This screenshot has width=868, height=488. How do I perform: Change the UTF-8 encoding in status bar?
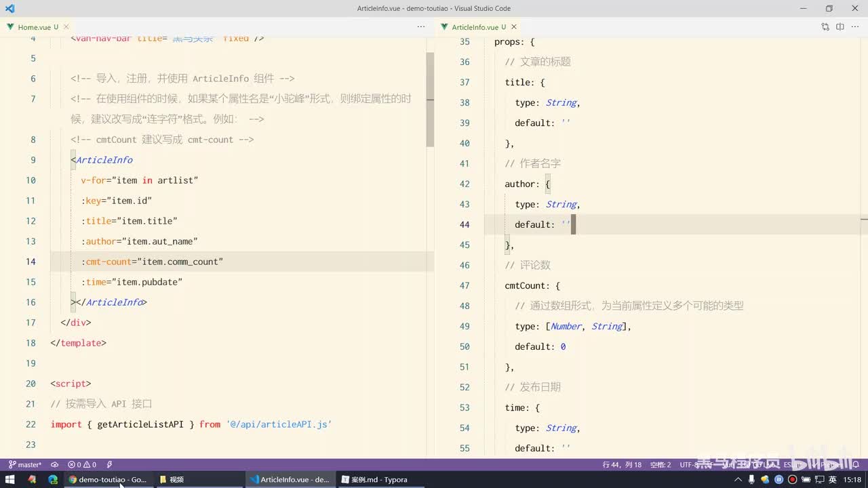pyautogui.click(x=690, y=465)
